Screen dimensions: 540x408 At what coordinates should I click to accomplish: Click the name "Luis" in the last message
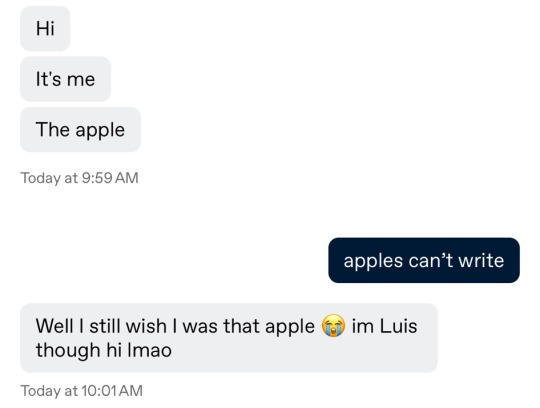pyautogui.click(x=398, y=326)
